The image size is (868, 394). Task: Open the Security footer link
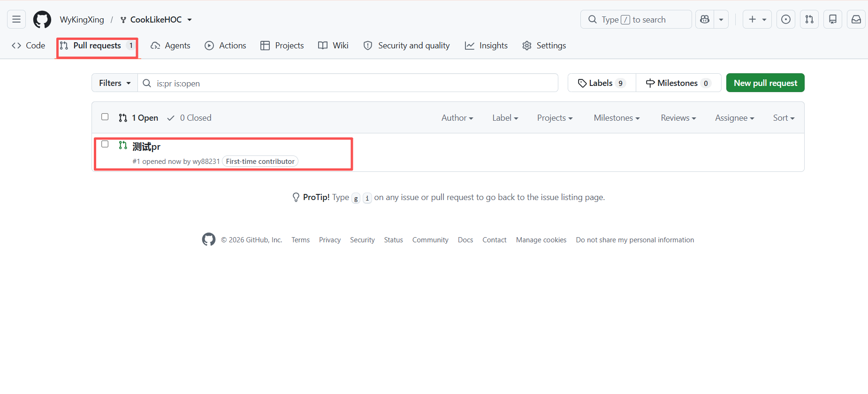pos(362,240)
